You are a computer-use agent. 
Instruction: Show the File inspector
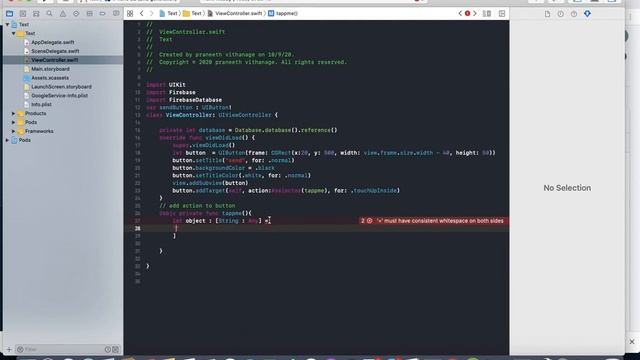click(547, 14)
